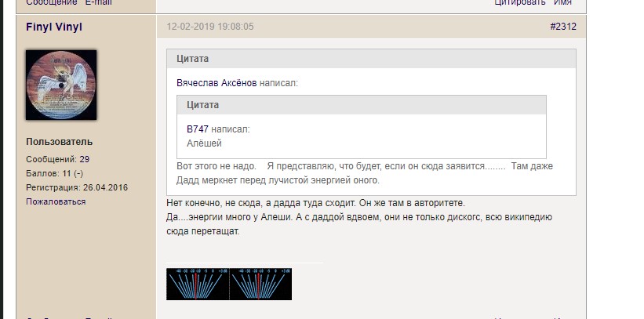Click the Цитировать link at top

tap(519, 3)
